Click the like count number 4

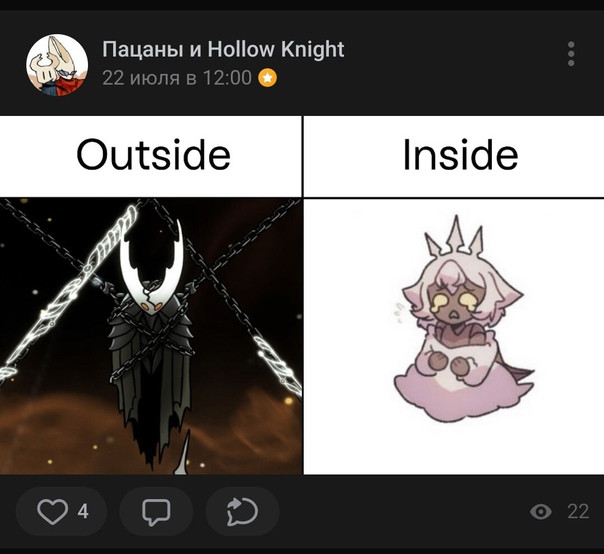[x=83, y=512]
